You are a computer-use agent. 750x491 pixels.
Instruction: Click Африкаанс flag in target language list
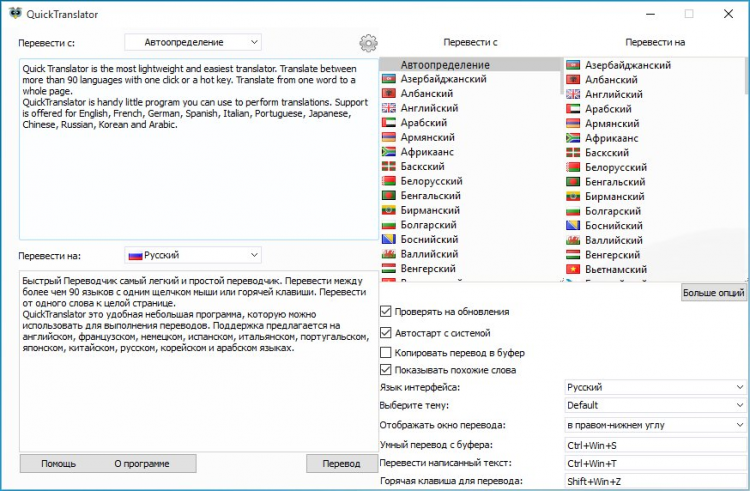(x=573, y=139)
